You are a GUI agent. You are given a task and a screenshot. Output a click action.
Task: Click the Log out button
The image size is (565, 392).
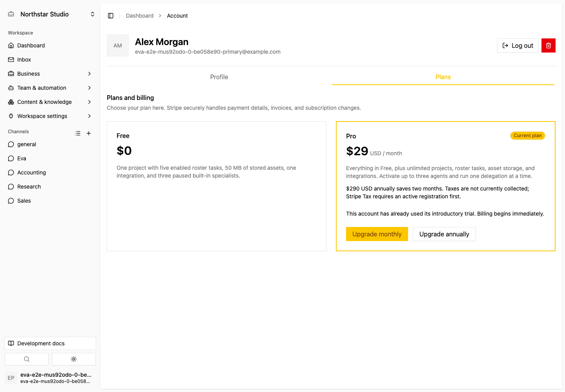point(518,45)
